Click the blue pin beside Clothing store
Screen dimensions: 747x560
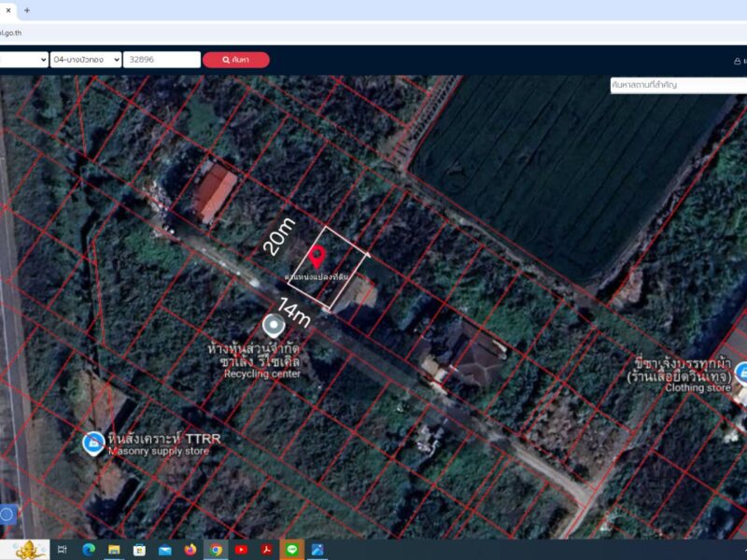740,373
